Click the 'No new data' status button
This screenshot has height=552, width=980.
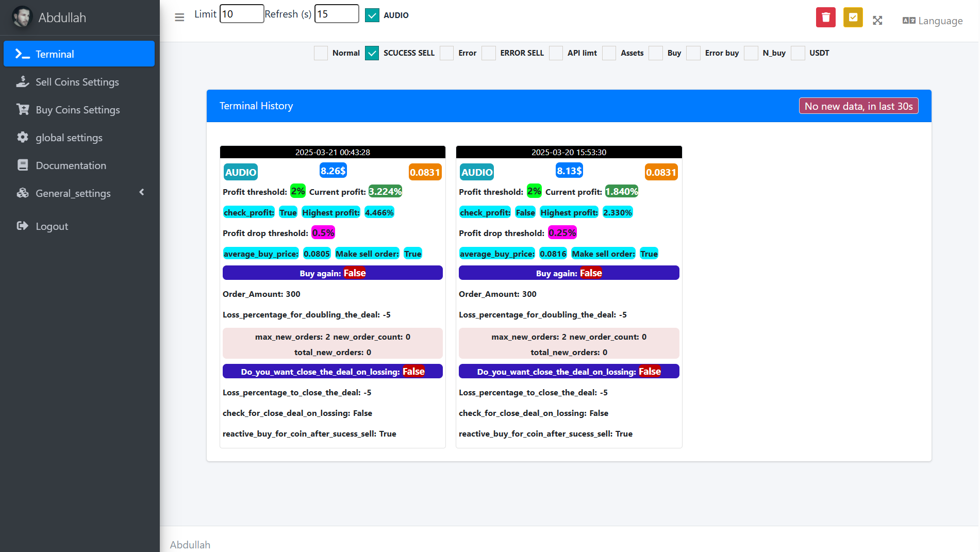pyautogui.click(x=858, y=106)
